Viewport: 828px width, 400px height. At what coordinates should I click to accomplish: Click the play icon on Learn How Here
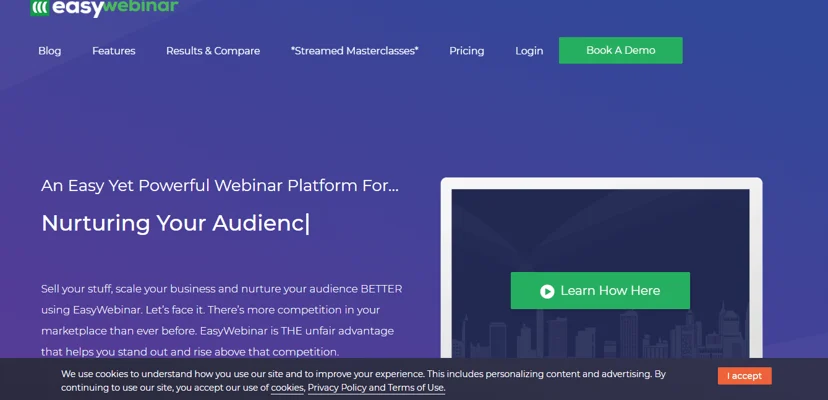547,291
